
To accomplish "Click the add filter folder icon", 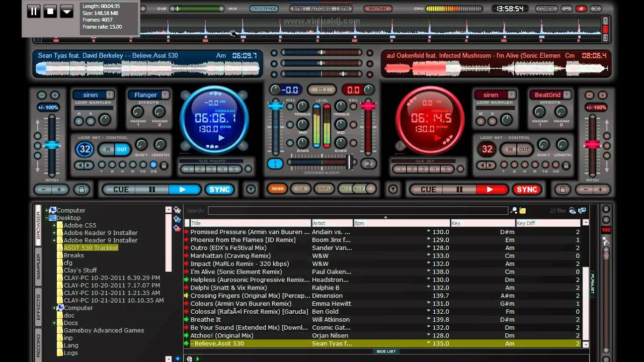I will [177, 228].
